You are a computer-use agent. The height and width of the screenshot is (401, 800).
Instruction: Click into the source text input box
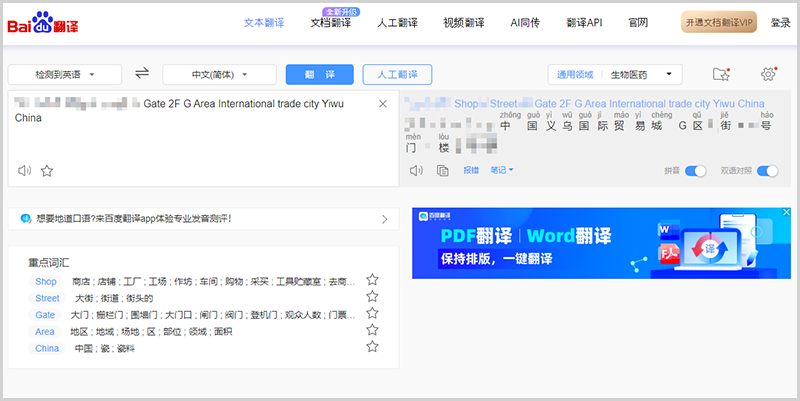point(203,138)
